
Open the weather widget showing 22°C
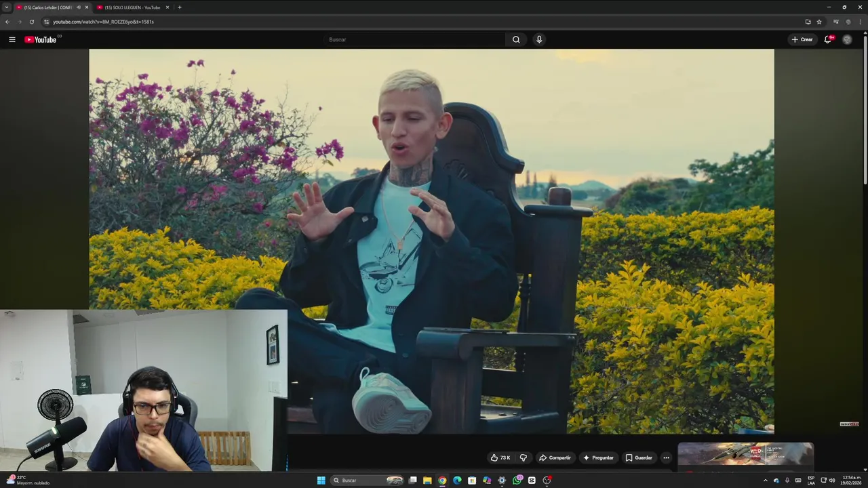28,481
